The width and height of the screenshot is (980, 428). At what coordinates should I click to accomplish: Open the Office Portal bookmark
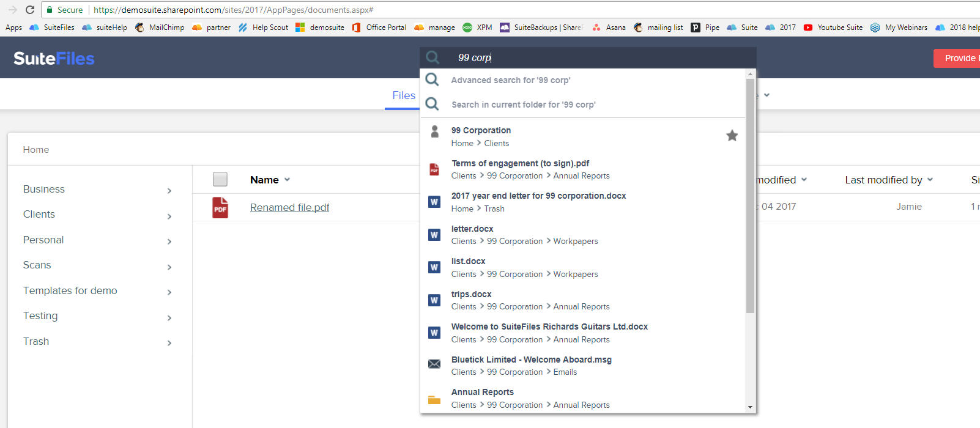coord(379,28)
